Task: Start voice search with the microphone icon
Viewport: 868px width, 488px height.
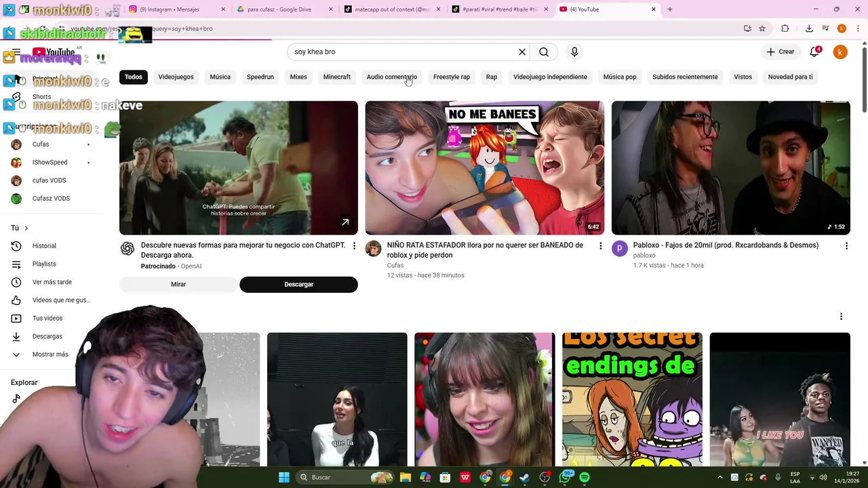Action: click(x=574, y=52)
